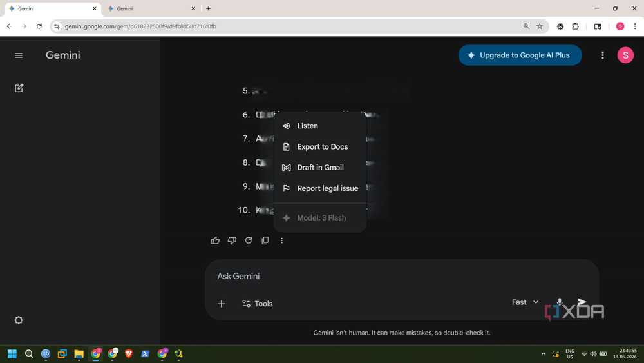
Task: Open a new browser tab
Action: pos(208,8)
